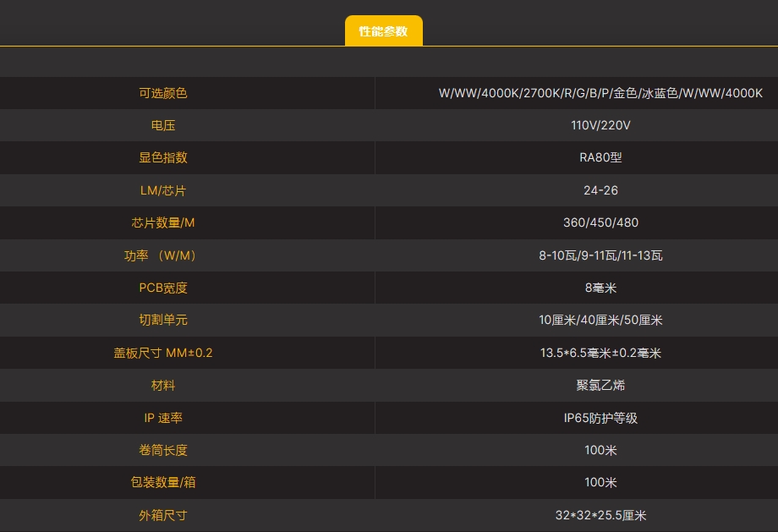
Task: Click the PCB宽度 label
Action: point(163,288)
